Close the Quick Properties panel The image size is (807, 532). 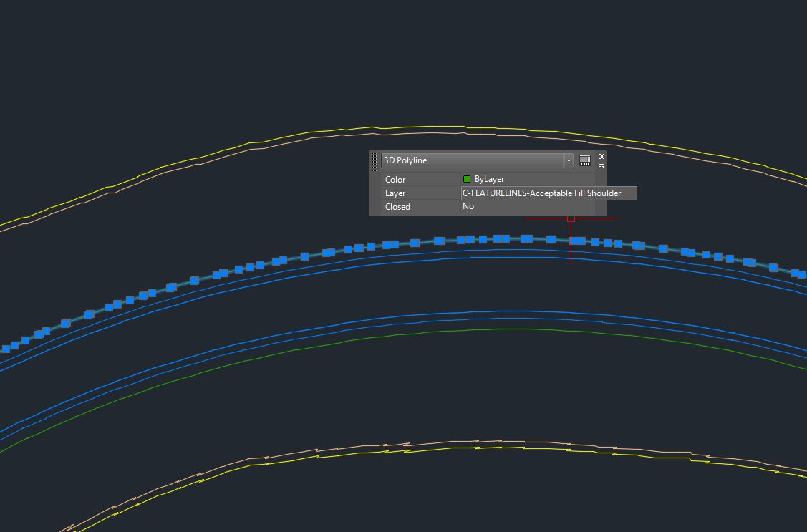tap(601, 156)
